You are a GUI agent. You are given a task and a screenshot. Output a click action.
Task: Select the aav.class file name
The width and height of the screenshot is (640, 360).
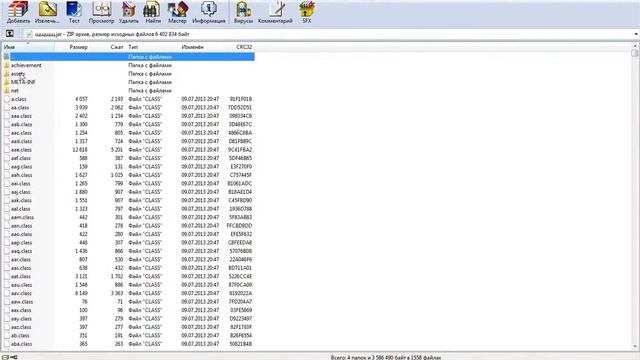point(21,293)
